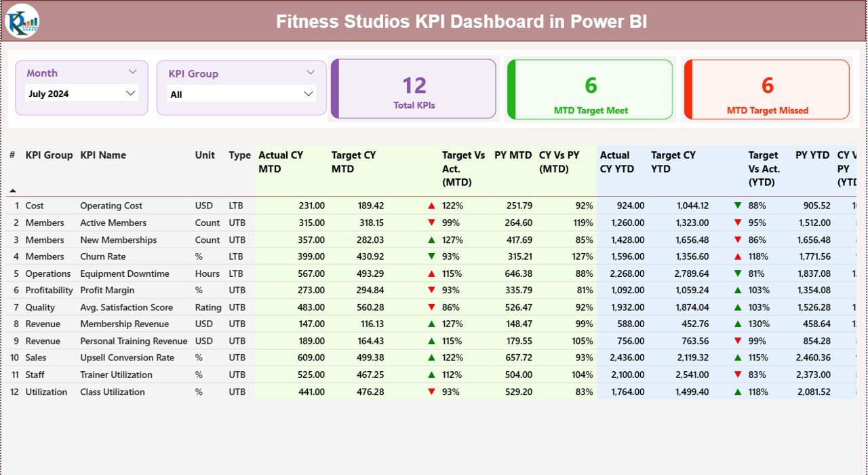Click the chevron on the KPI Group slicer header
868x475 pixels.
coord(311,71)
